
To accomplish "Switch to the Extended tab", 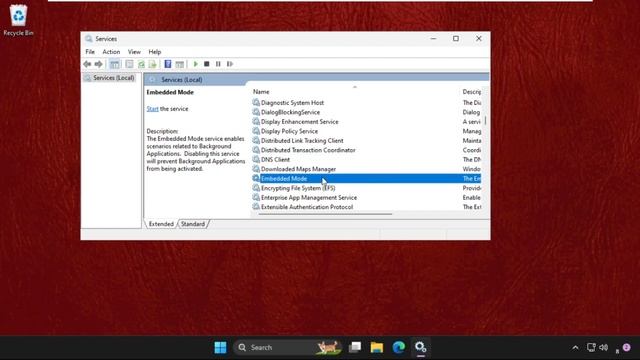I will coord(161,224).
